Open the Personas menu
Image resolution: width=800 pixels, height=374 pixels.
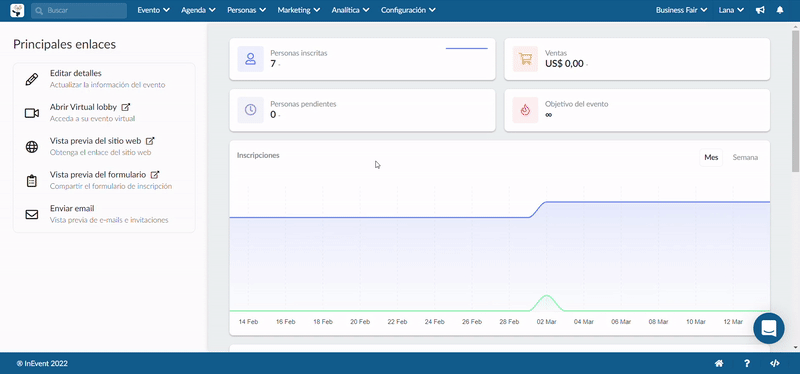point(246,10)
